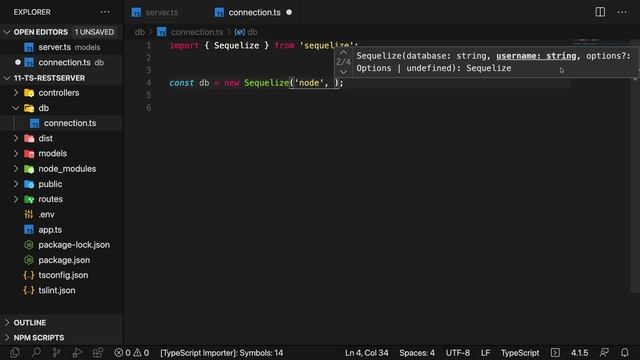
Task: Open Explorer view from status bar icon
Action: 15,353
